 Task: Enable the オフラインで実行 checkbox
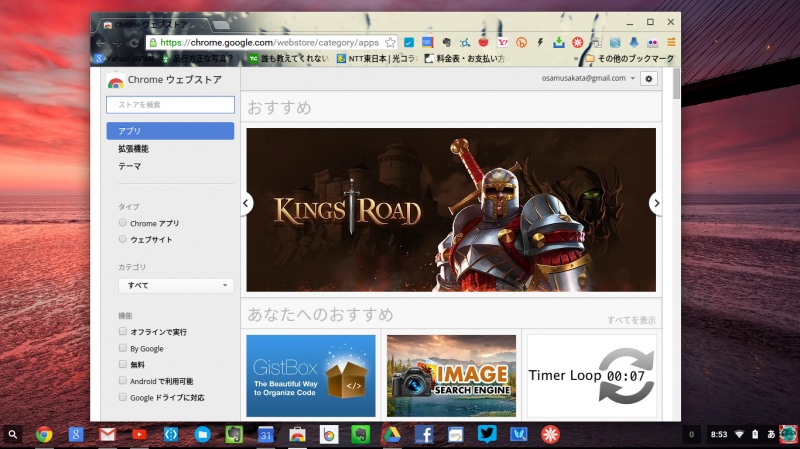pyautogui.click(x=123, y=331)
